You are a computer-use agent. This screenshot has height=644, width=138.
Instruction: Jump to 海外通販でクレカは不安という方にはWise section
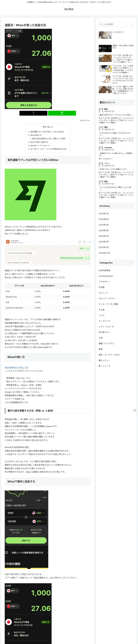tap(47, 131)
